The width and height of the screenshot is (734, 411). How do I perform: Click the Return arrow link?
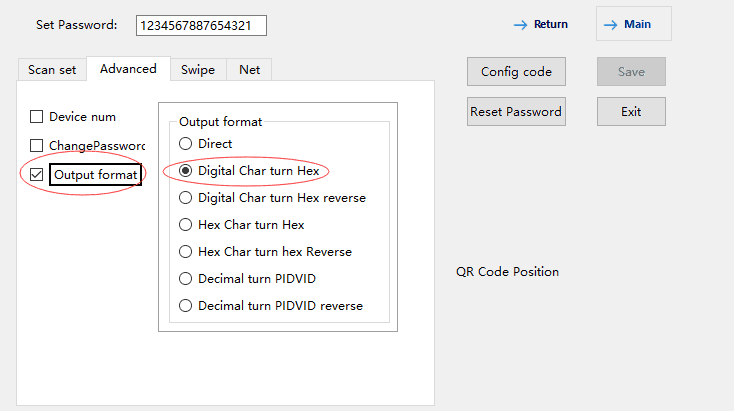540,24
